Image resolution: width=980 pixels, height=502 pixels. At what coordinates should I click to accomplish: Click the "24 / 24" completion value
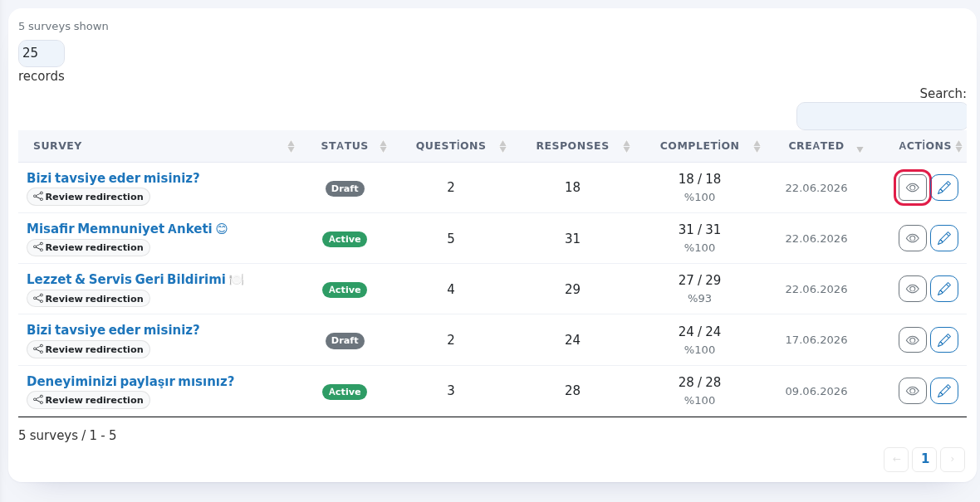point(699,332)
